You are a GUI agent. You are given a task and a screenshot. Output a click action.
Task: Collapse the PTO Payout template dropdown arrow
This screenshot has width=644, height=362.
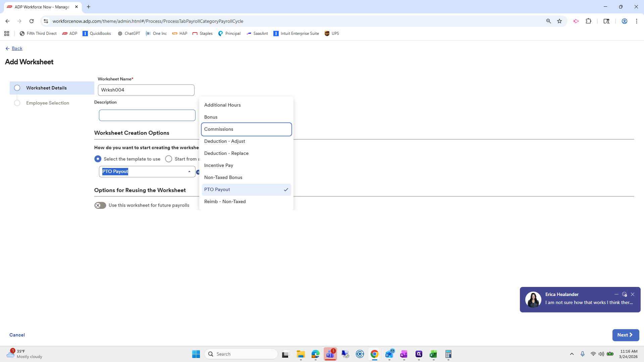point(189,172)
